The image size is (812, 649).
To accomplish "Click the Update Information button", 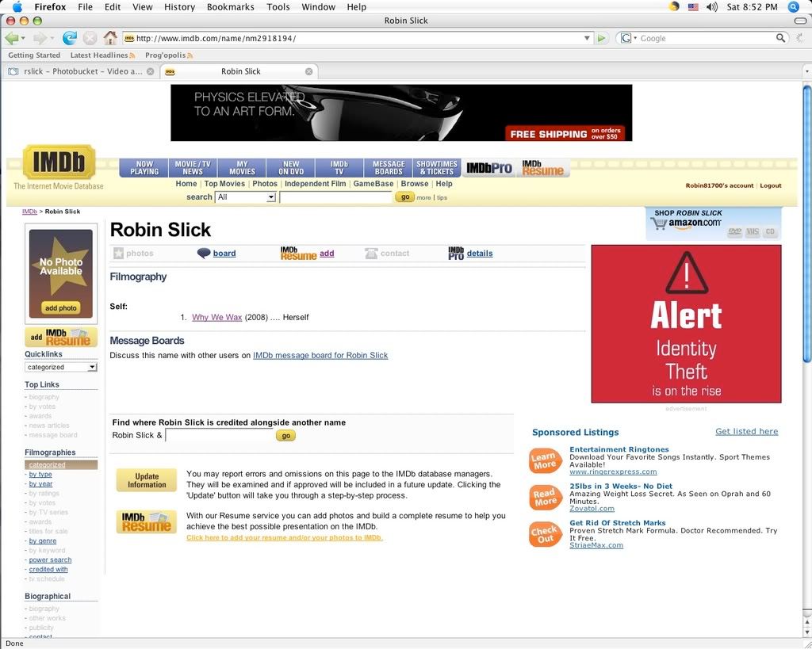I will point(147,480).
